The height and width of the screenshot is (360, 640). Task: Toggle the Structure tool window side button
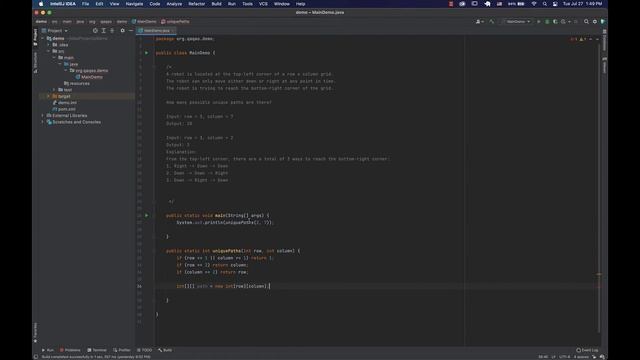click(x=36, y=62)
